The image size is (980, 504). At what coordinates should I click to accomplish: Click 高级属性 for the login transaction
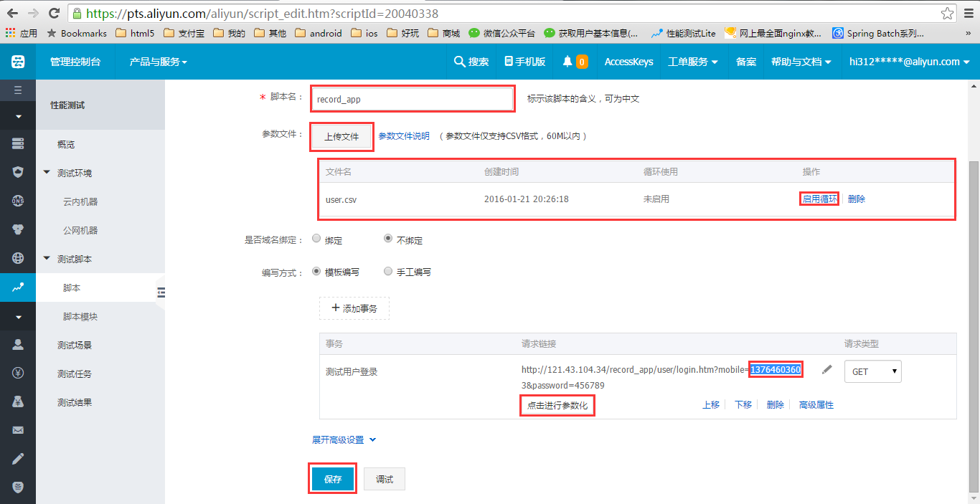(x=816, y=404)
